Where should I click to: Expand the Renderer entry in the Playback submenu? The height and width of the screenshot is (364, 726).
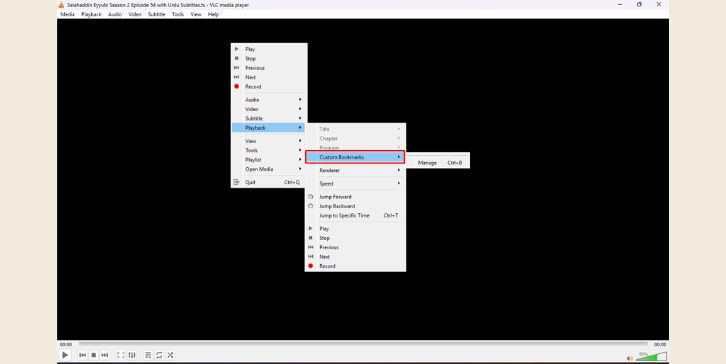tap(355, 170)
